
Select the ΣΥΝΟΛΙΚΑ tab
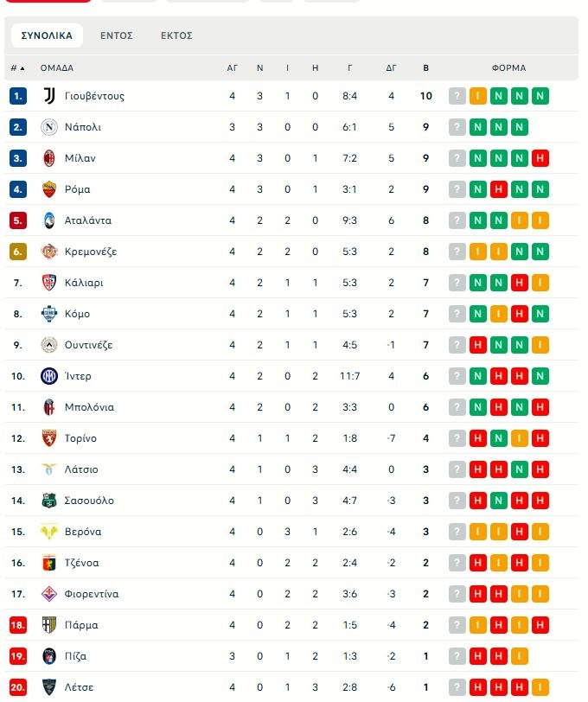[x=47, y=35]
